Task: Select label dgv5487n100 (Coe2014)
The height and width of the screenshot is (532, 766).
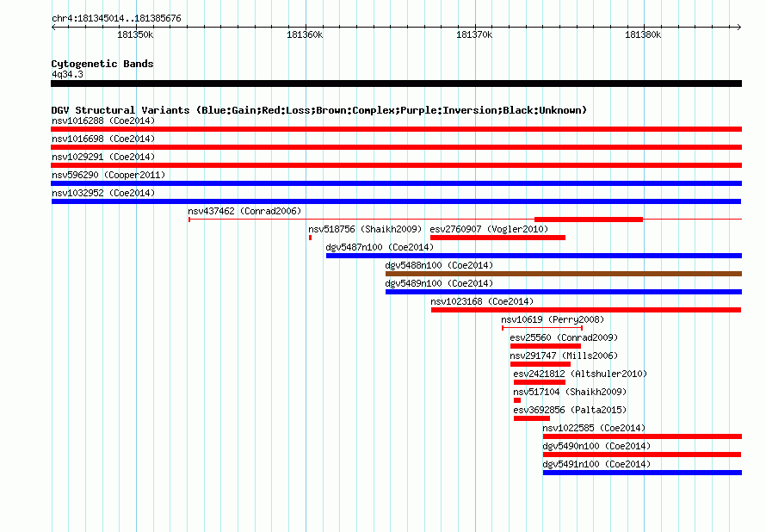Action: click(x=380, y=247)
